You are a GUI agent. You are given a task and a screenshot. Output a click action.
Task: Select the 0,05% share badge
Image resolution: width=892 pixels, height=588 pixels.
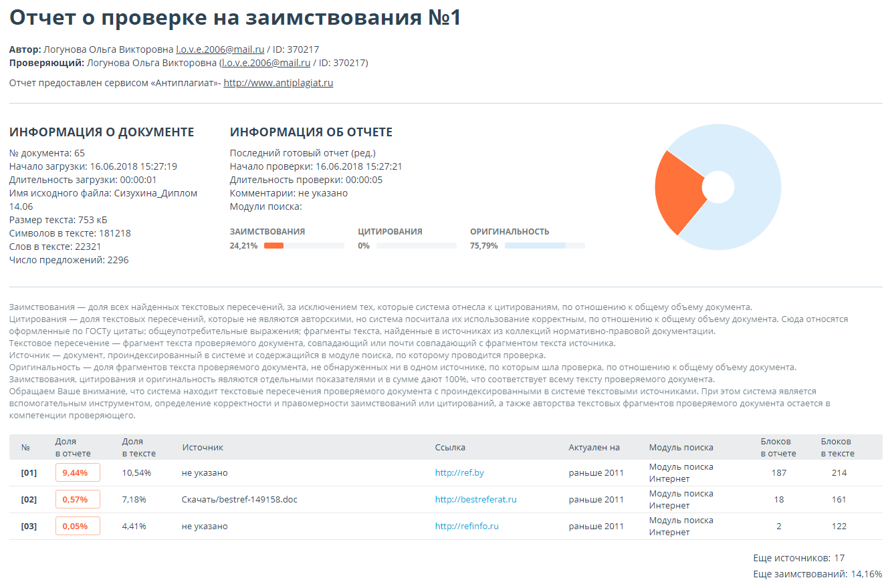[x=78, y=527]
